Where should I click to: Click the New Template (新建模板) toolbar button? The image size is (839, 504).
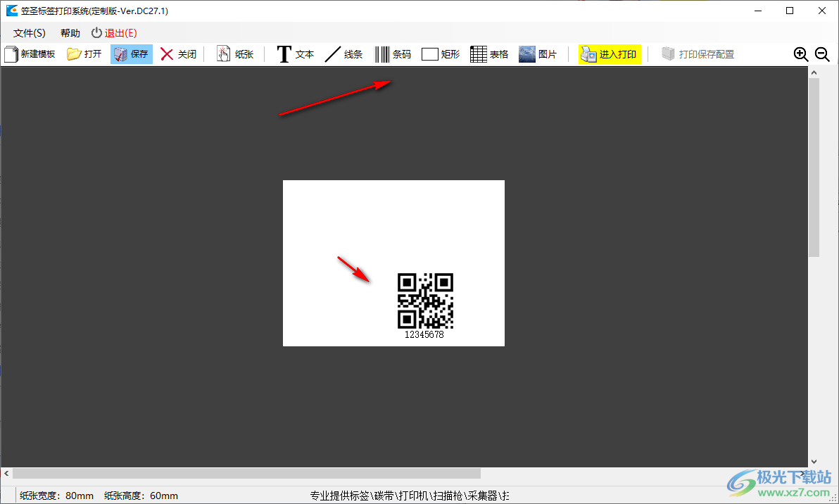click(x=30, y=54)
